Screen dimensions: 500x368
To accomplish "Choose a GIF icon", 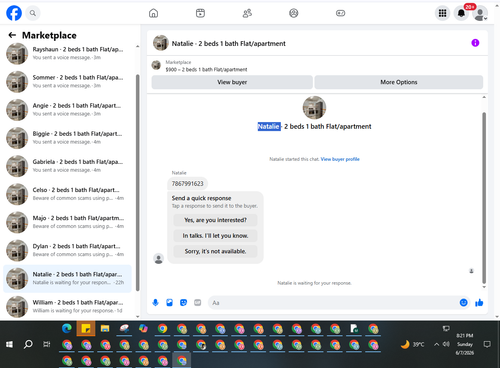I will coord(198,302).
